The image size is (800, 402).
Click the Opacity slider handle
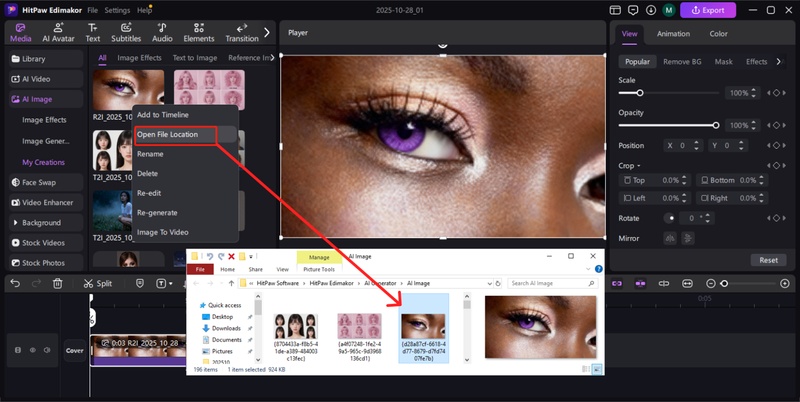[x=716, y=125]
